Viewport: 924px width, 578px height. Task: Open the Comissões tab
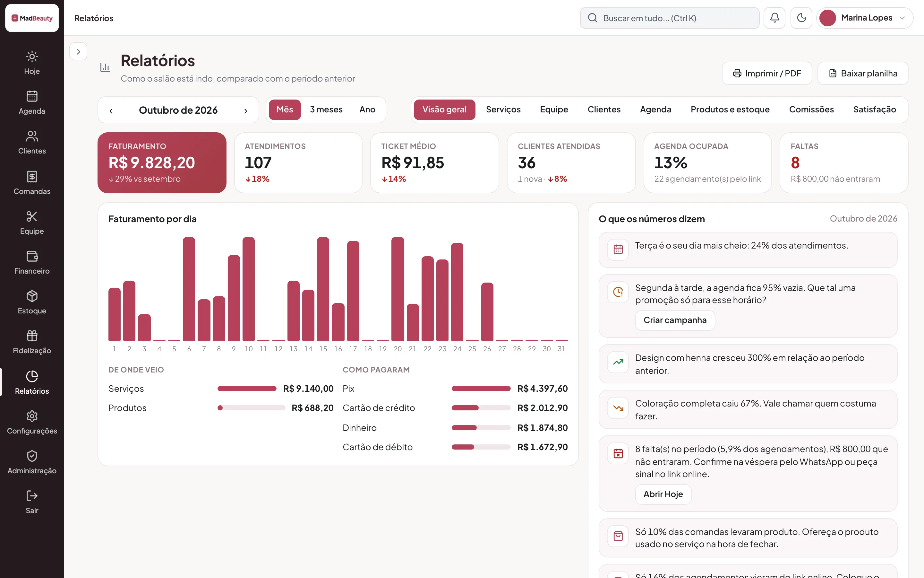(x=811, y=110)
